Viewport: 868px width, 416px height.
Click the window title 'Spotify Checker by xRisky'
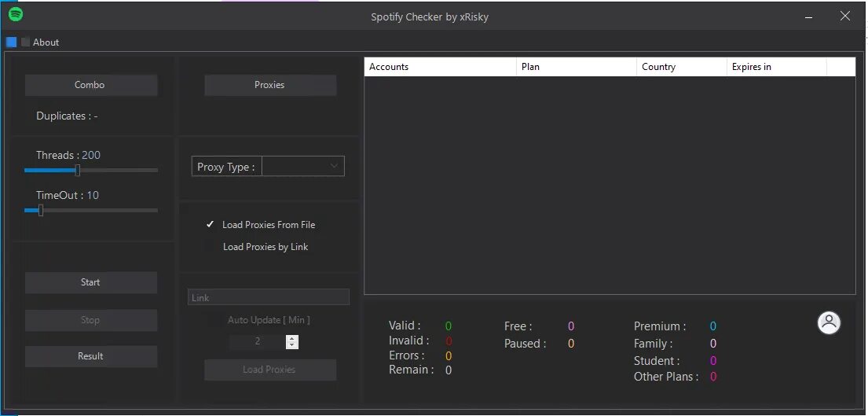click(430, 17)
